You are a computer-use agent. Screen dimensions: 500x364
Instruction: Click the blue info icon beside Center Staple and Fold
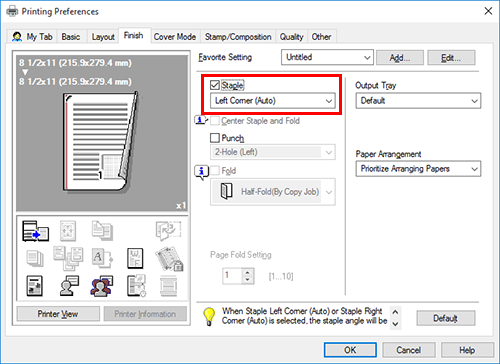[201, 120]
